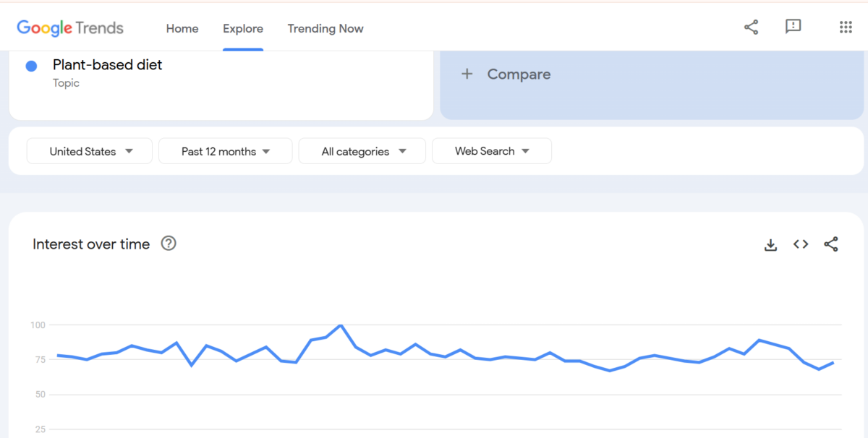Download the Interest over time CSV
This screenshot has height=438, width=868.
770,245
